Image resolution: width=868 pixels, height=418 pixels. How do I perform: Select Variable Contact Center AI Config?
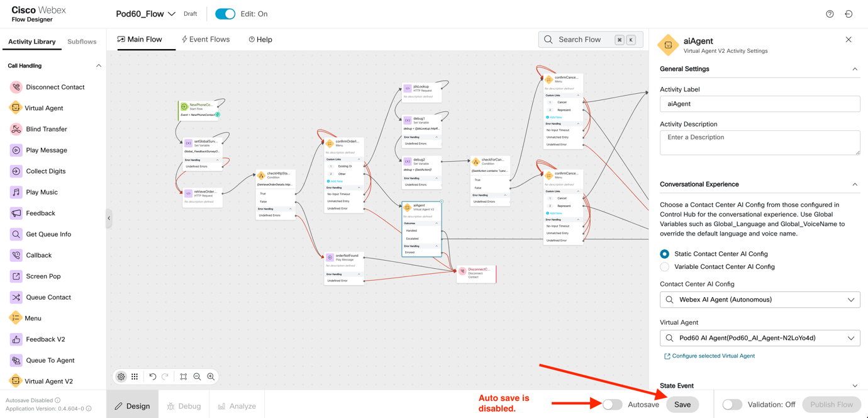point(665,267)
